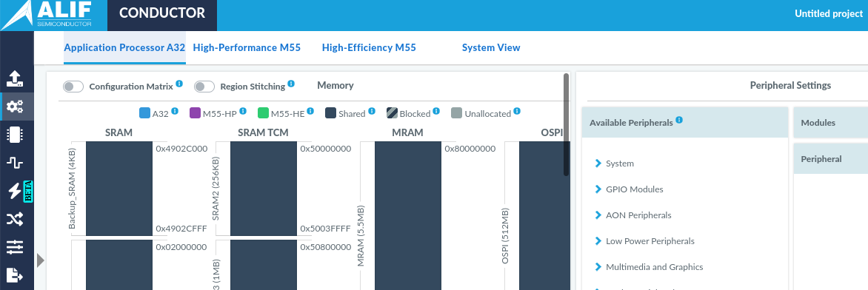This screenshot has height=290, width=868.
Task: Select SRAM TCM block starting at 0x50800000
Action: [x=264, y=265]
